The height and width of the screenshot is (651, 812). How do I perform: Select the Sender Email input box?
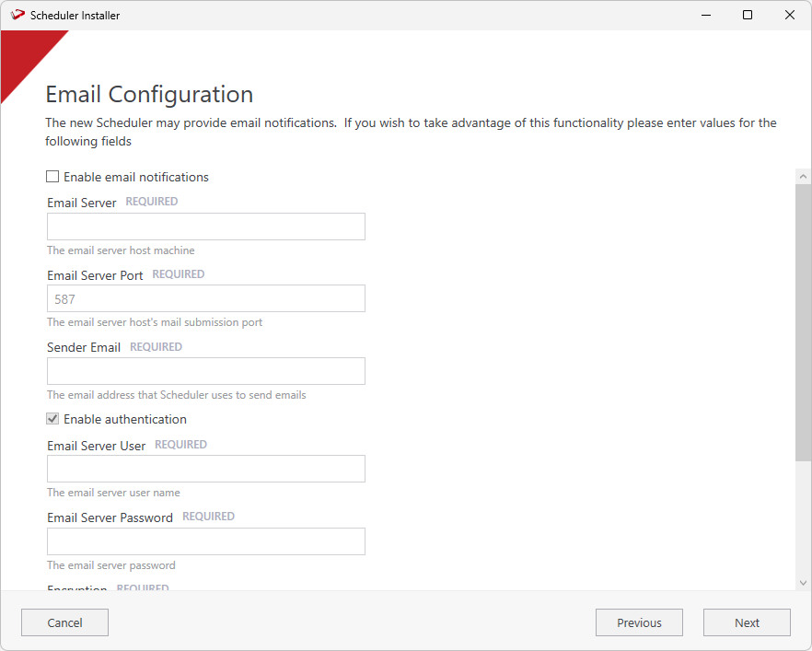(x=205, y=371)
